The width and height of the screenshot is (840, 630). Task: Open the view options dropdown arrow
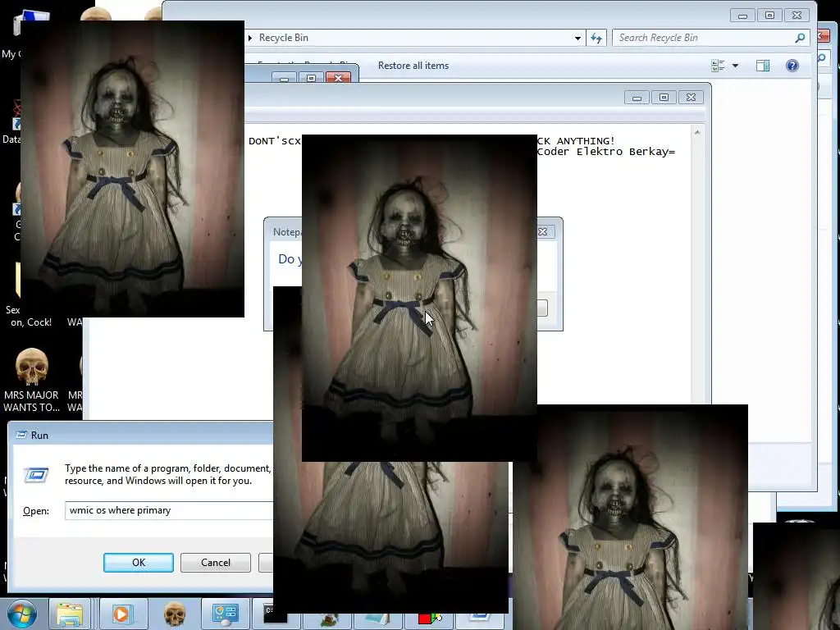735,66
